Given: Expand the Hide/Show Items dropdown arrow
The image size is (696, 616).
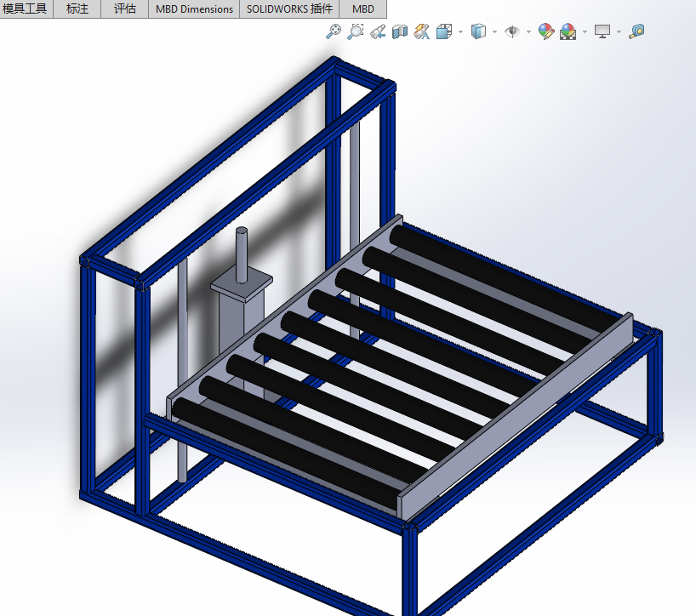Looking at the screenshot, I should click(528, 32).
